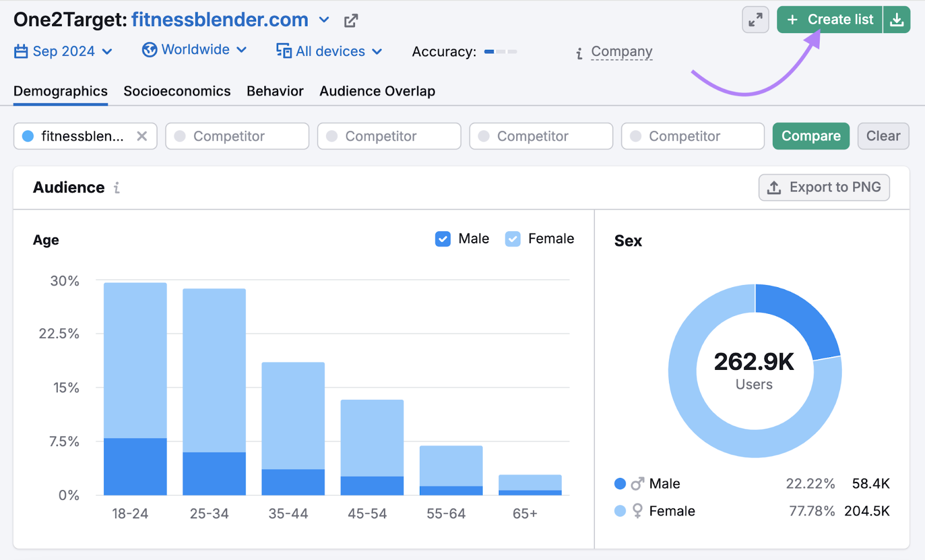Open fitnessblender.com via external link icon

click(351, 21)
